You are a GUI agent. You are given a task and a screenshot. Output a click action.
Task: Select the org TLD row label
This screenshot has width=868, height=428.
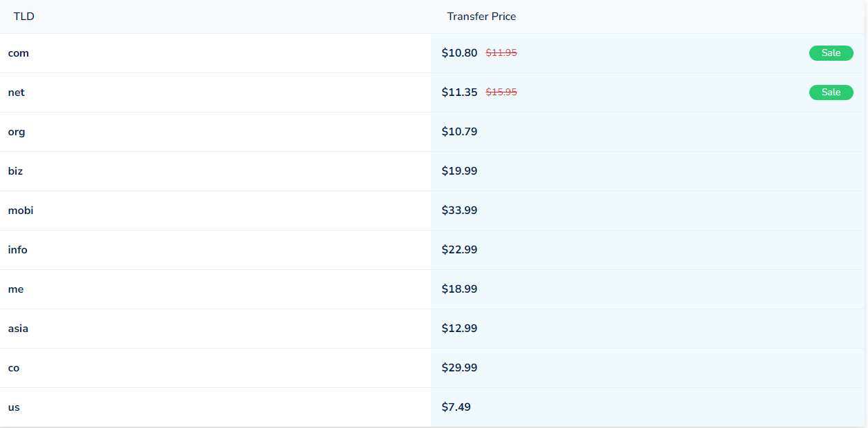[17, 132]
